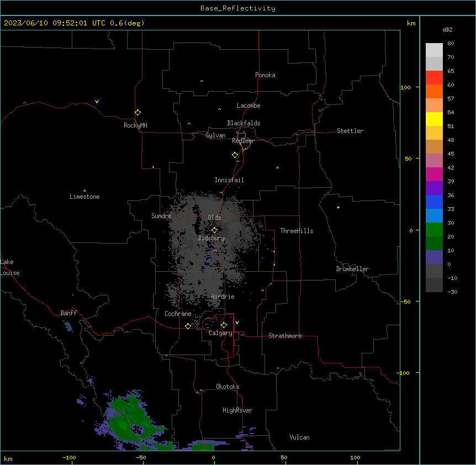Click the Olds city label

[x=214, y=218]
